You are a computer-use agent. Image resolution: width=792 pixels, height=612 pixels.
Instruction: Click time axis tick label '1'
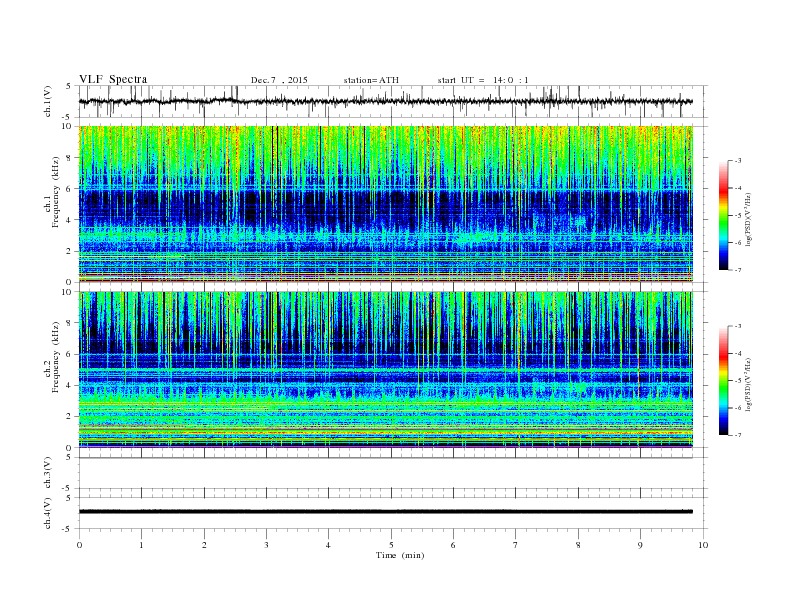point(141,545)
